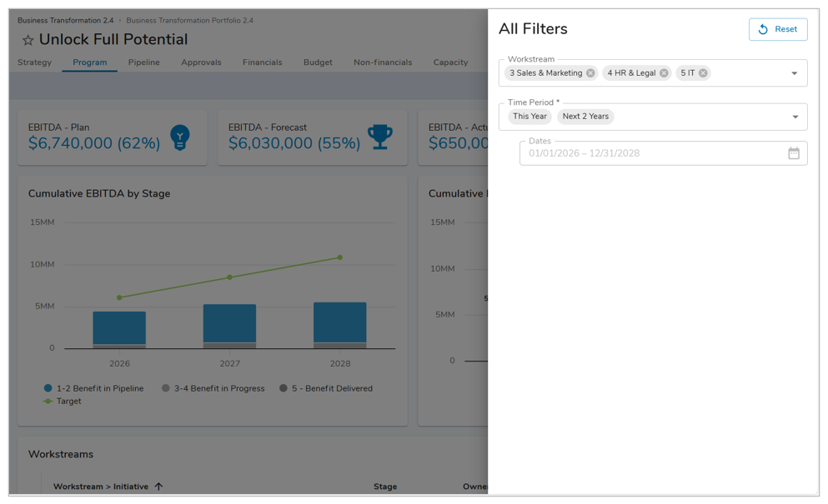
Task: Click the trophy icon on EBITDA Forecast
Action: click(380, 137)
